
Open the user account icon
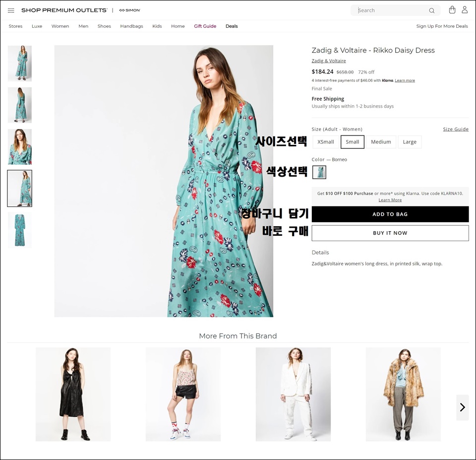pyautogui.click(x=465, y=10)
